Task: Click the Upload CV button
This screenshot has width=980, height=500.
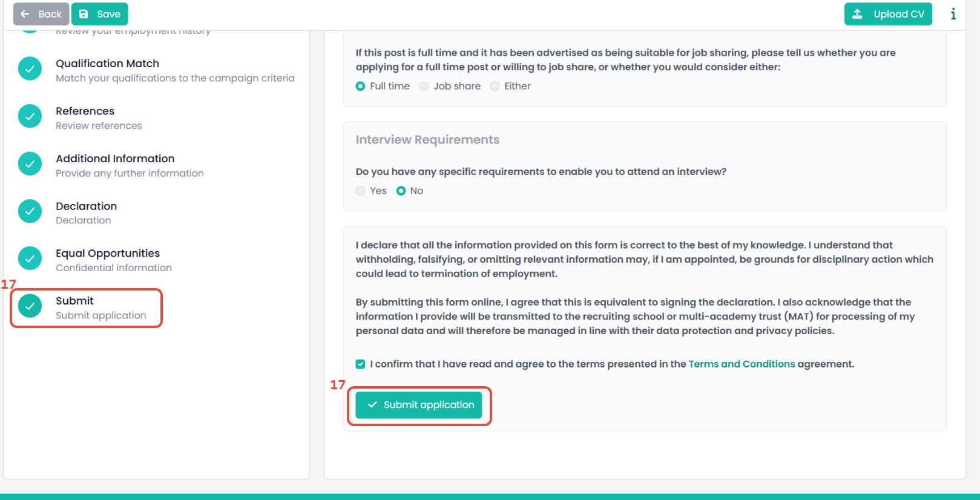Action: pyautogui.click(x=888, y=14)
